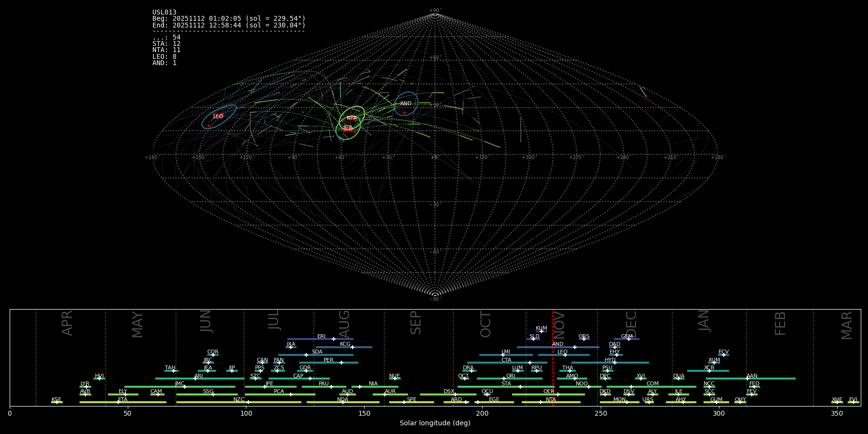Image resolution: width=868 pixels, height=434 pixels.
Task: Click the SPE shower label in timeline
Action: coord(411,400)
